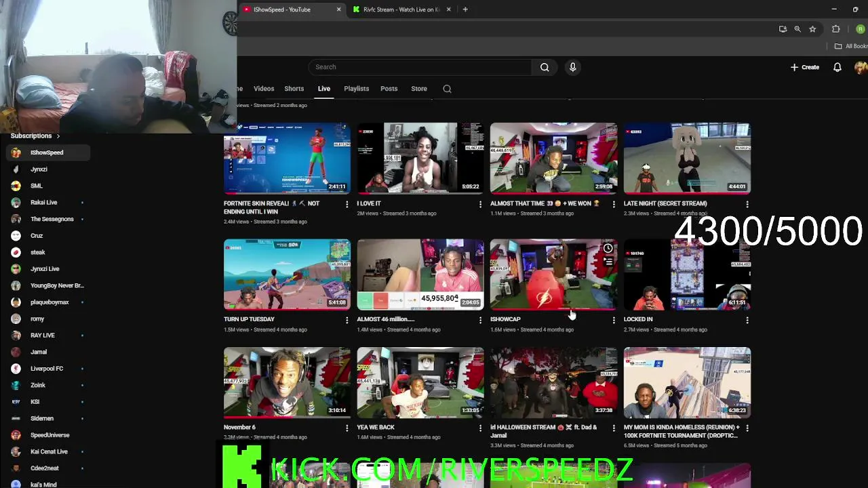Viewport: 868px width, 488px height.
Task: Add ISHOWCAP to Watch Later clock icon
Action: click(x=608, y=248)
